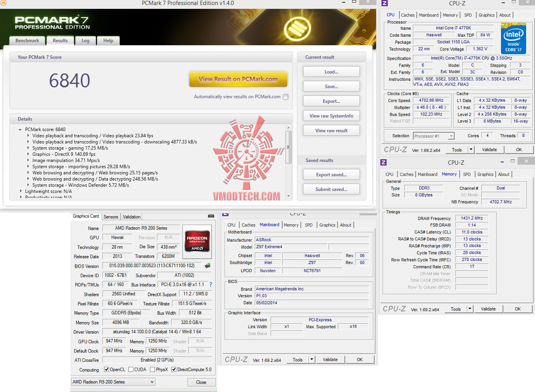The image size is (535, 392).
Task: Click the Model Z97 Extreme4 field
Action: click(x=291, y=247)
